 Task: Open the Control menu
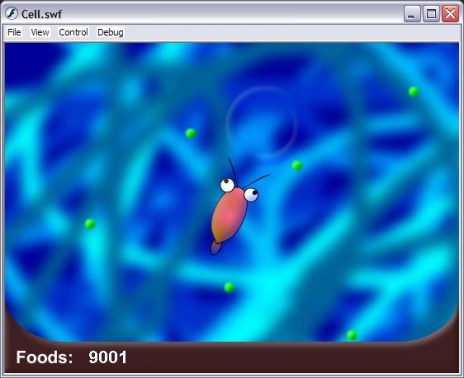coord(73,32)
